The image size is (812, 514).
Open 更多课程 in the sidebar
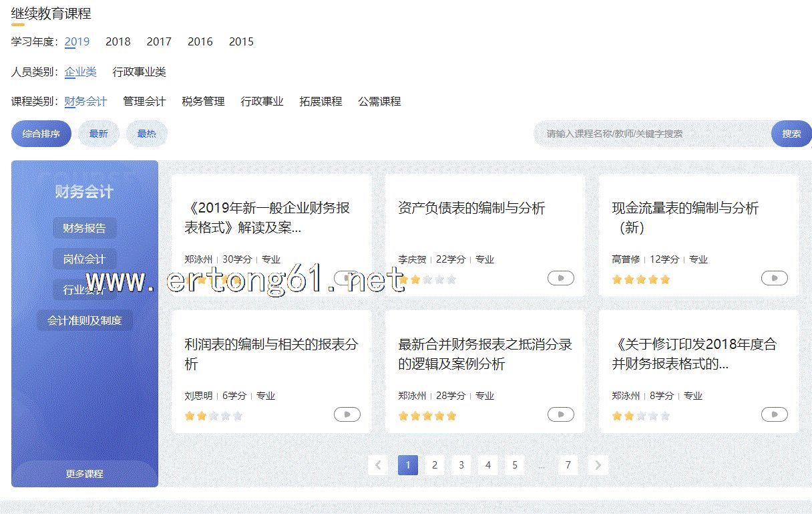pyautogui.click(x=85, y=474)
